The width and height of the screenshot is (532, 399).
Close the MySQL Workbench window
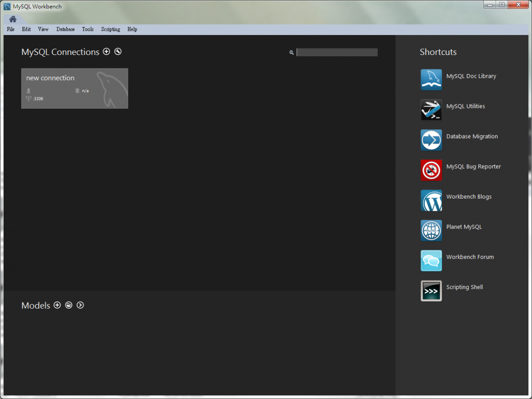point(518,5)
